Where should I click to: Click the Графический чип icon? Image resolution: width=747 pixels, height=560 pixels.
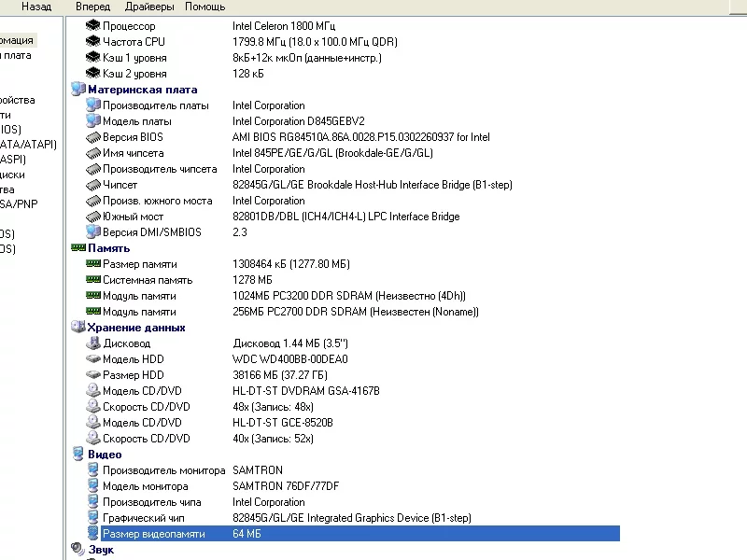92,518
